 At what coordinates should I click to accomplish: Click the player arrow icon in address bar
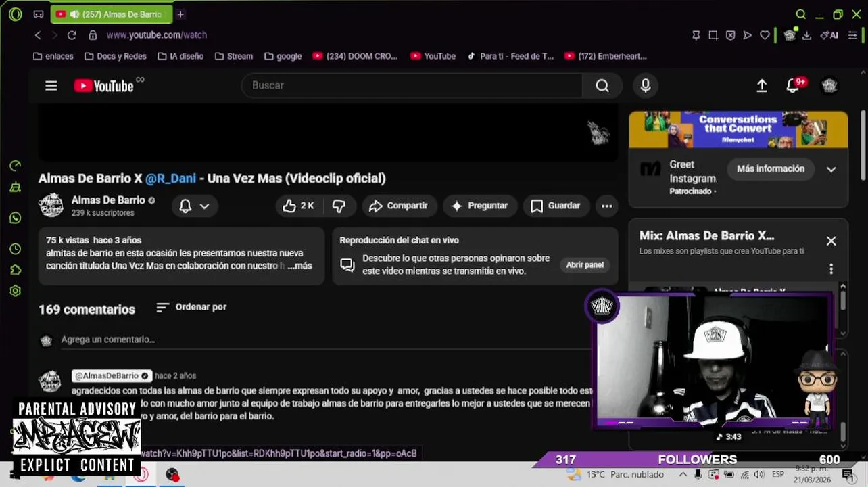(x=747, y=35)
